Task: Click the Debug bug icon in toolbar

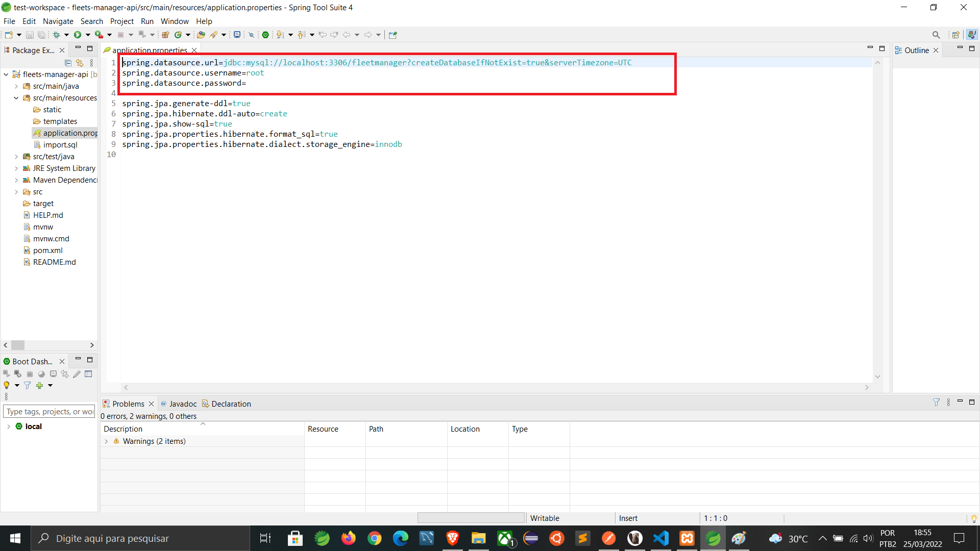Action: (x=57, y=35)
